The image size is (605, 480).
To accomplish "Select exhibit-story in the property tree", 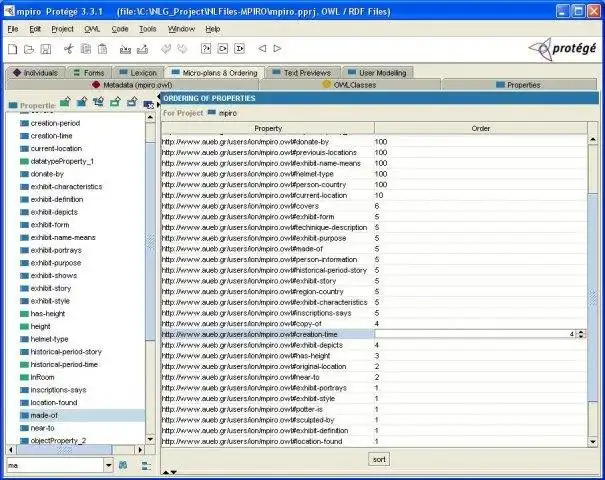I will point(51,288).
